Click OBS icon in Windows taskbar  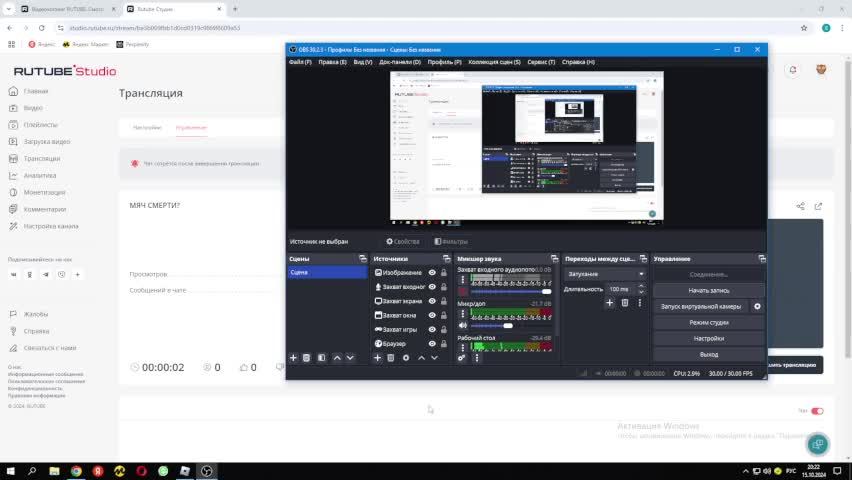point(206,471)
